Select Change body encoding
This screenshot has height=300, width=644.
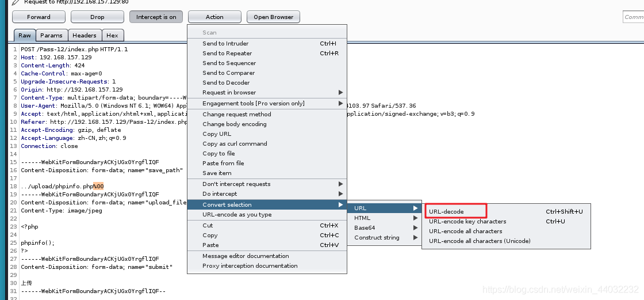(x=267, y=124)
